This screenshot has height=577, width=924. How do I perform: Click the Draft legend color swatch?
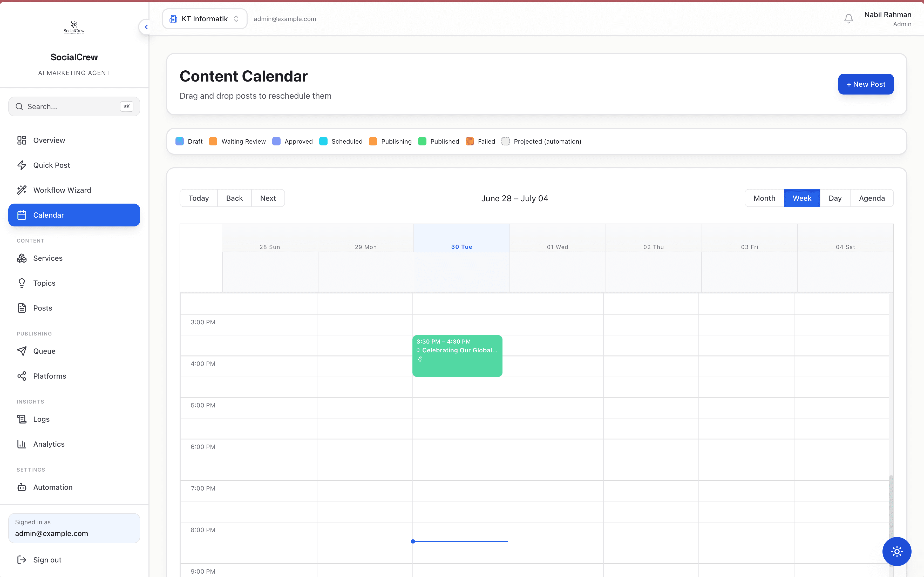coord(180,141)
